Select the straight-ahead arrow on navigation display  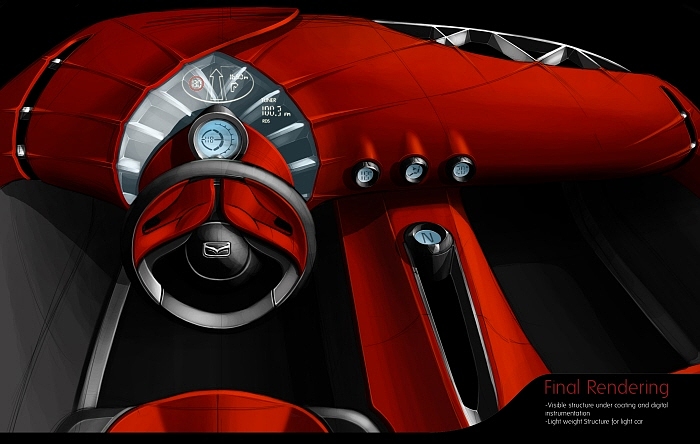[216, 83]
